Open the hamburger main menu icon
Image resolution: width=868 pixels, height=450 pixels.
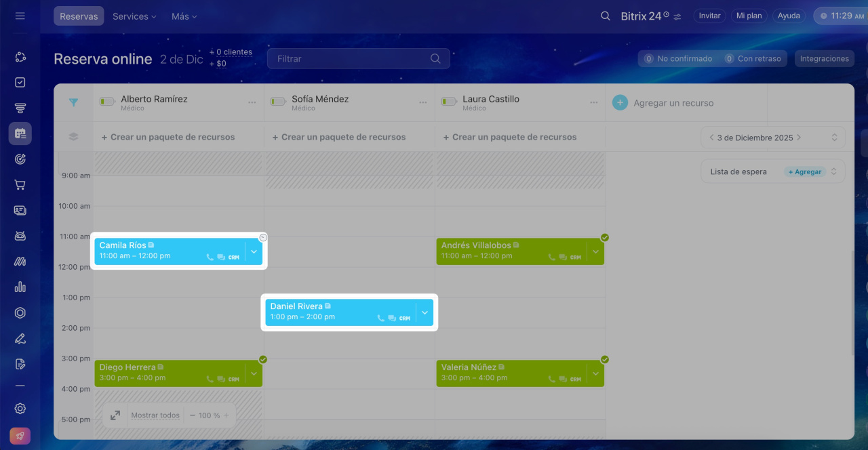(x=20, y=16)
